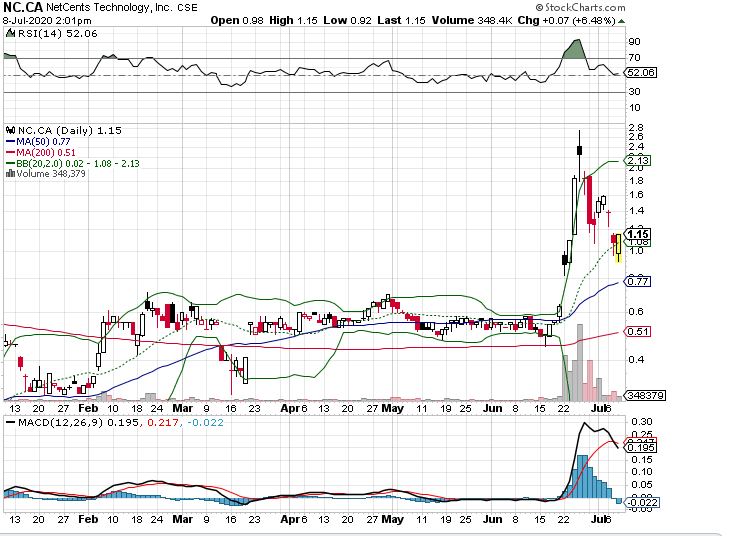Image resolution: width=730 pixels, height=536 pixels.
Task: Click the yellow highlighted latest candlestick
Action: (x=618, y=248)
